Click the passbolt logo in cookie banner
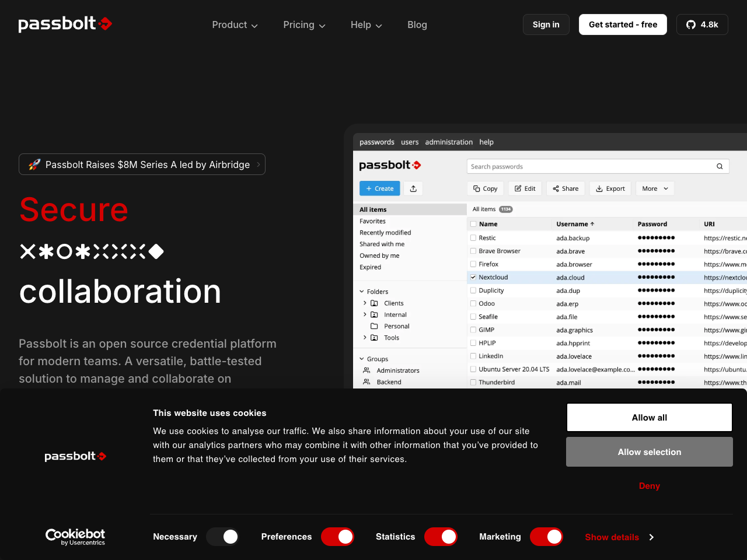This screenshot has height=560, width=747. point(75,456)
